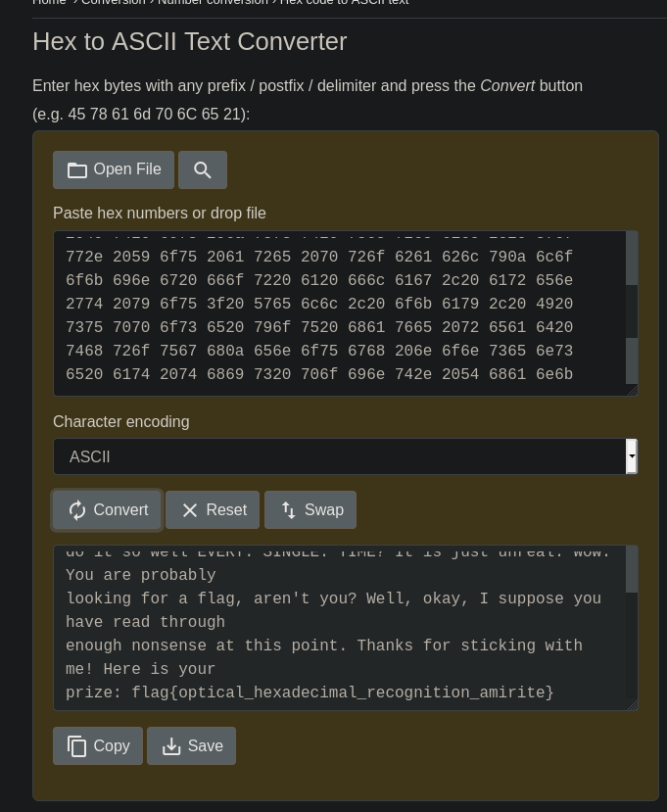Swap input and output with Swap button

[x=310, y=510]
